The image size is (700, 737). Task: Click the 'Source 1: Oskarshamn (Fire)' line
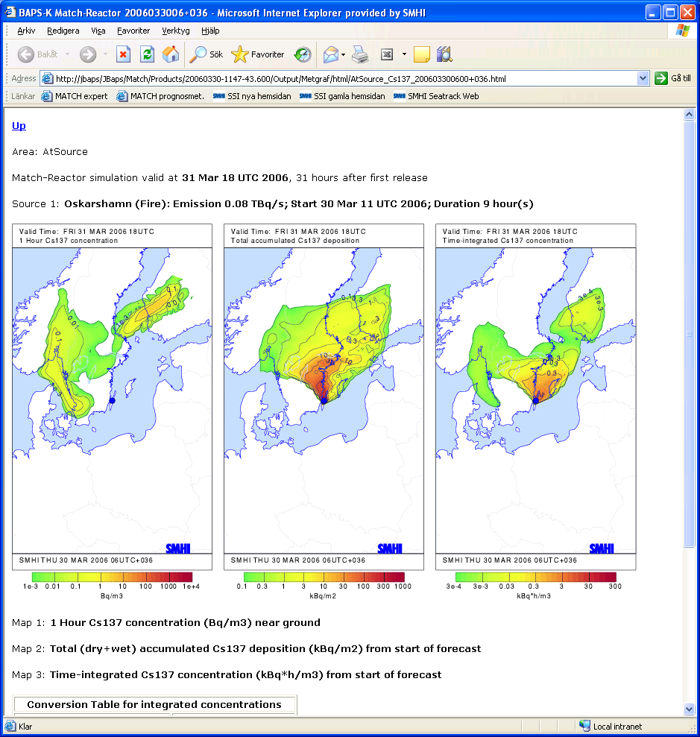273,204
